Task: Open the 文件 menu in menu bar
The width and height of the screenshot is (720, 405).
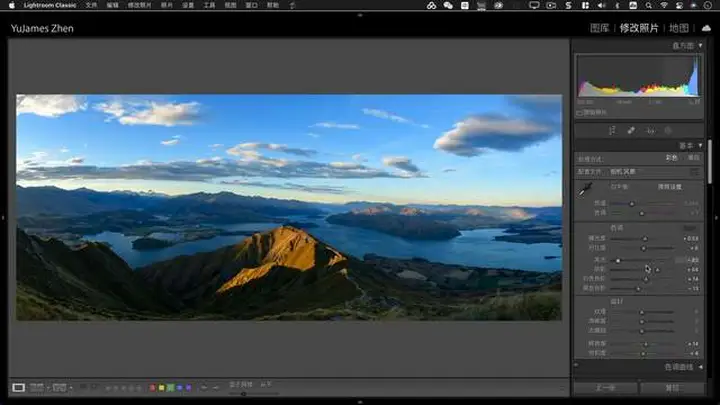Action: point(92,5)
